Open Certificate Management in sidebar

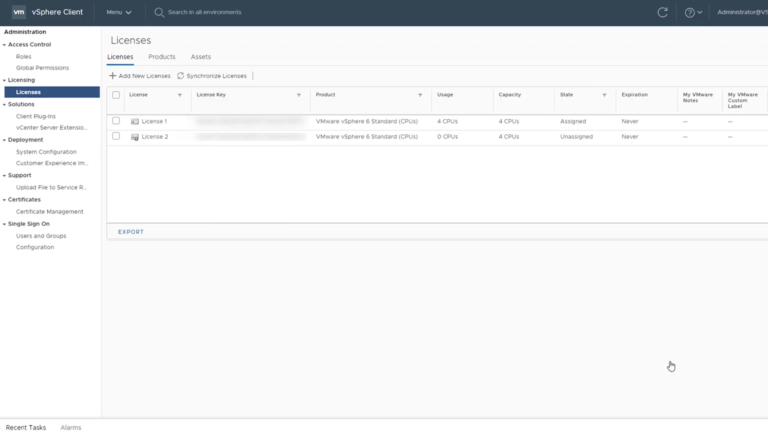click(x=49, y=212)
